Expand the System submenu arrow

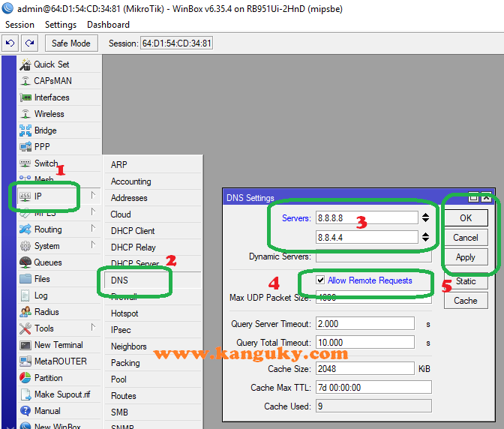point(93,244)
